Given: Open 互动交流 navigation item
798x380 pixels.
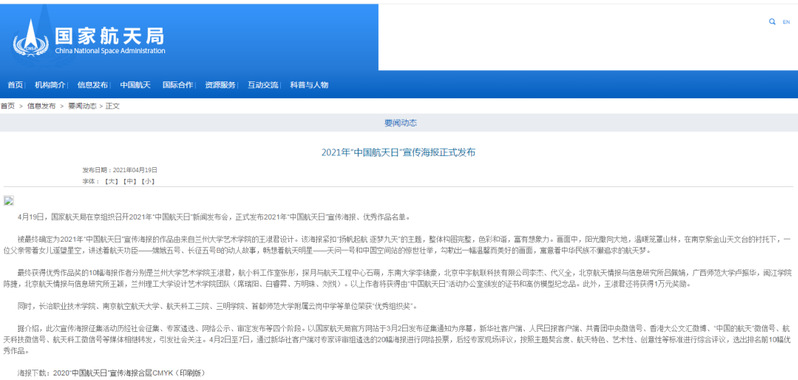Looking at the screenshot, I should click(263, 85).
